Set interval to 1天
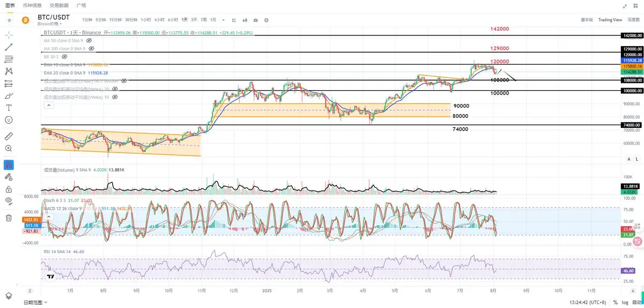The width and height of the screenshot is (644, 308). point(185,20)
